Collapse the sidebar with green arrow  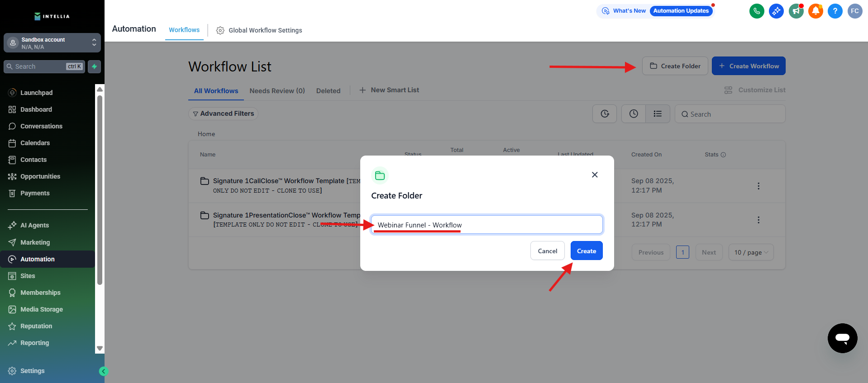(103, 371)
